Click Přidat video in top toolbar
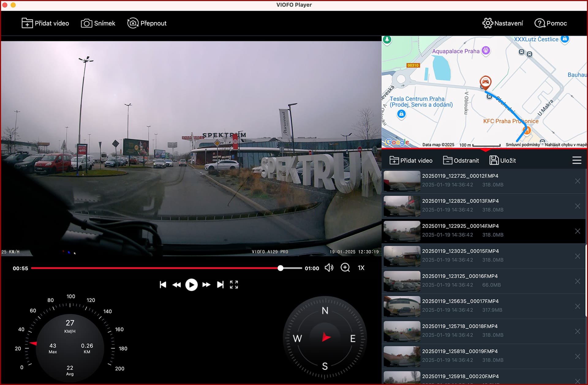The width and height of the screenshot is (588, 385). pos(45,23)
